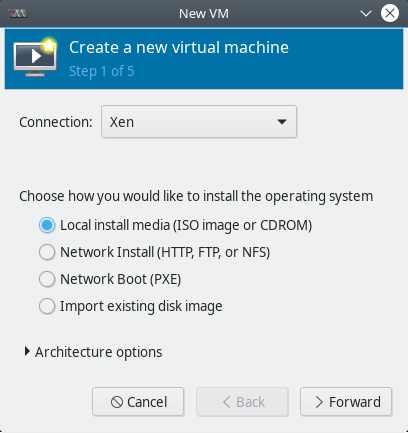Click the monitor with star wizard icon

coord(35,57)
